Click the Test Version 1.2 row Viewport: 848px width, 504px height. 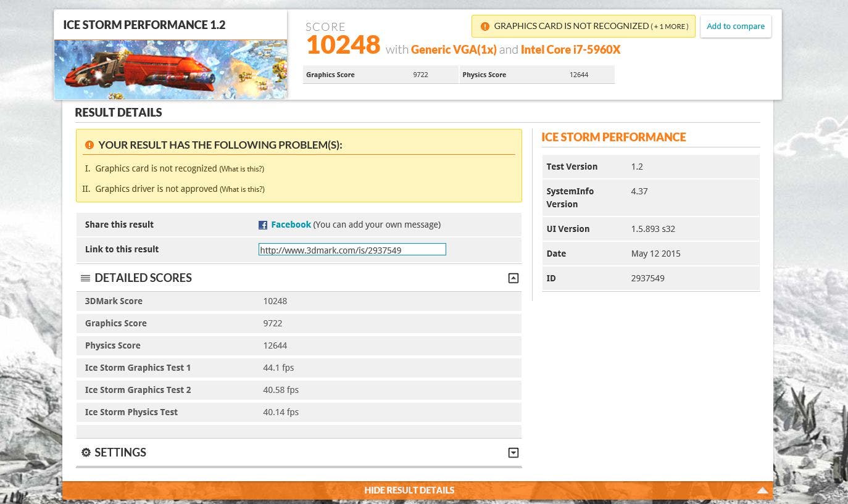[x=651, y=167]
